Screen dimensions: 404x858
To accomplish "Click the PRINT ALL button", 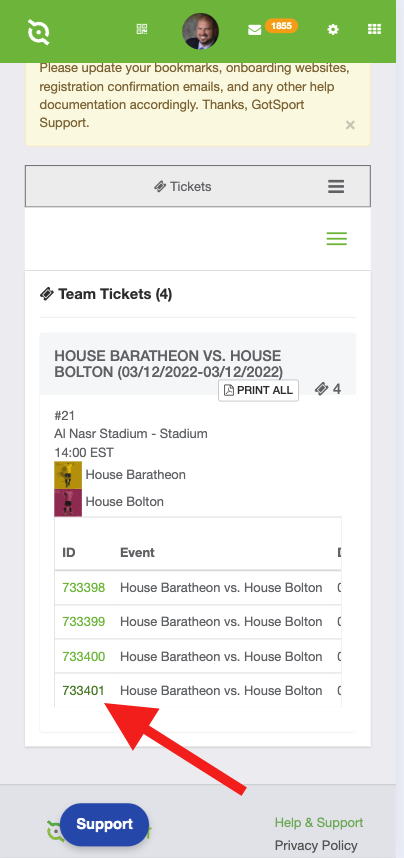I will 258,390.
